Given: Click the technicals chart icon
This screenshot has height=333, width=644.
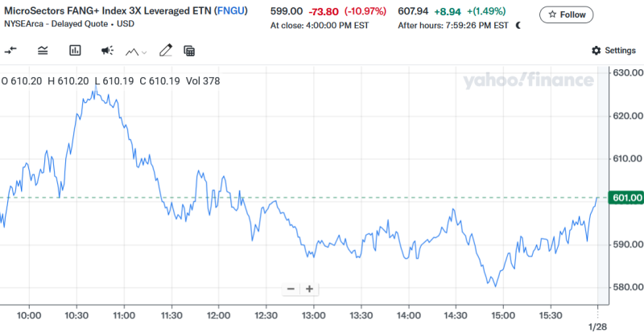Looking at the screenshot, I should pyautogui.click(x=75, y=51).
